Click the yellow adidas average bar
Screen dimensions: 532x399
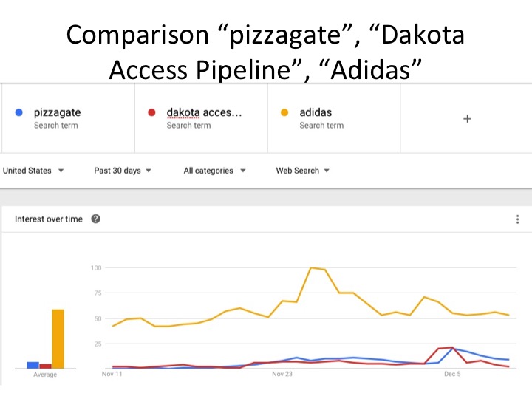(58, 338)
